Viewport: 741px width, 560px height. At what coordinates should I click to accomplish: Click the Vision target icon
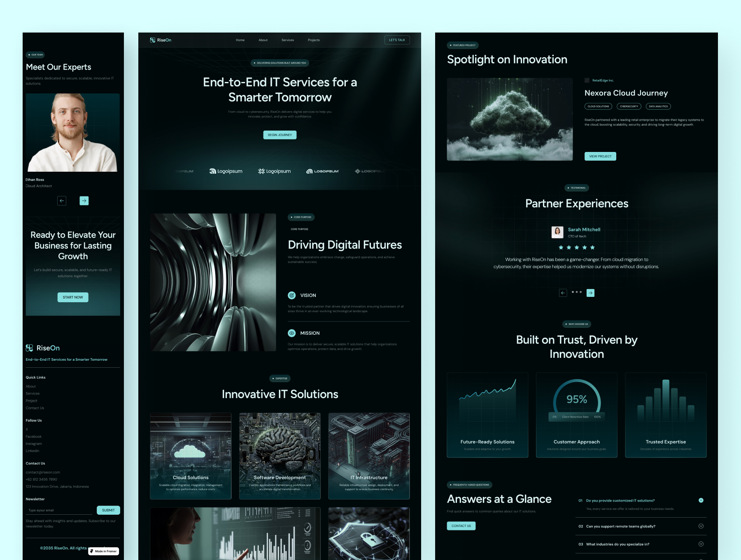click(x=292, y=295)
